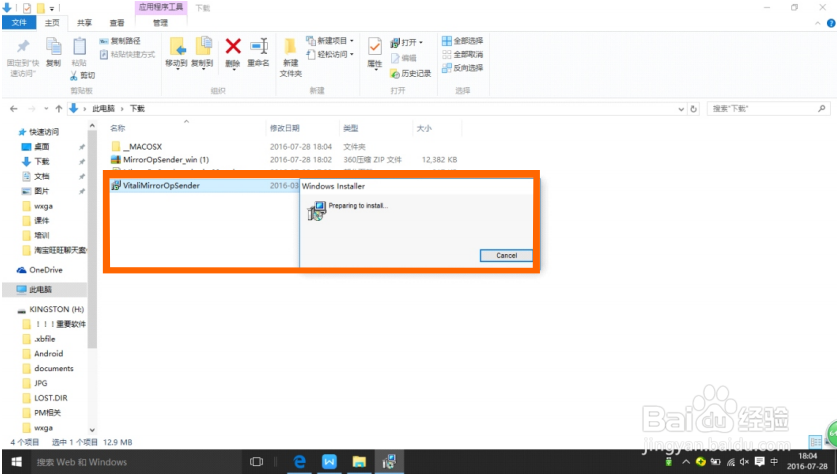Select Quick access (快速访问) in sidebar

pos(44,132)
